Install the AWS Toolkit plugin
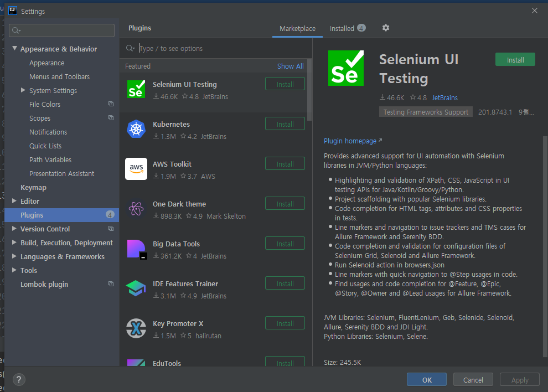548x392 pixels. click(x=285, y=164)
